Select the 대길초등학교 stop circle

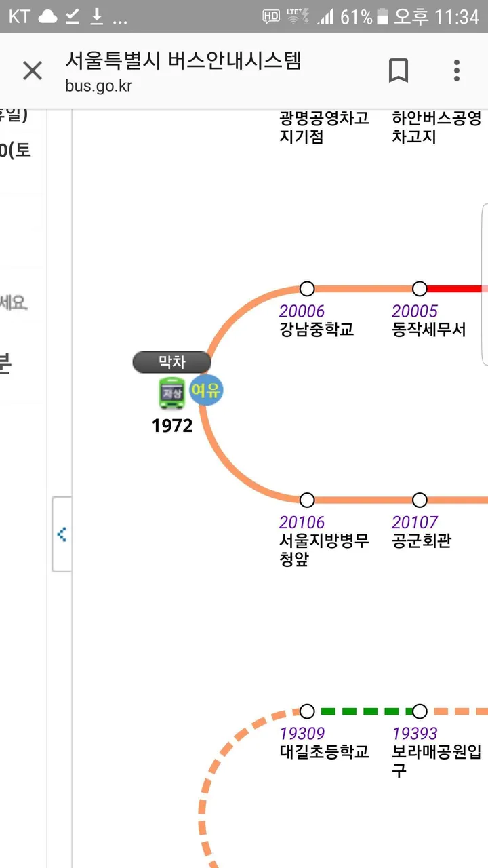307,711
